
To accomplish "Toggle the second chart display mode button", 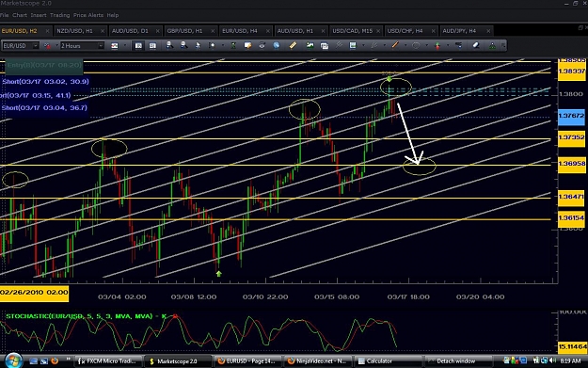I will pos(152,46).
